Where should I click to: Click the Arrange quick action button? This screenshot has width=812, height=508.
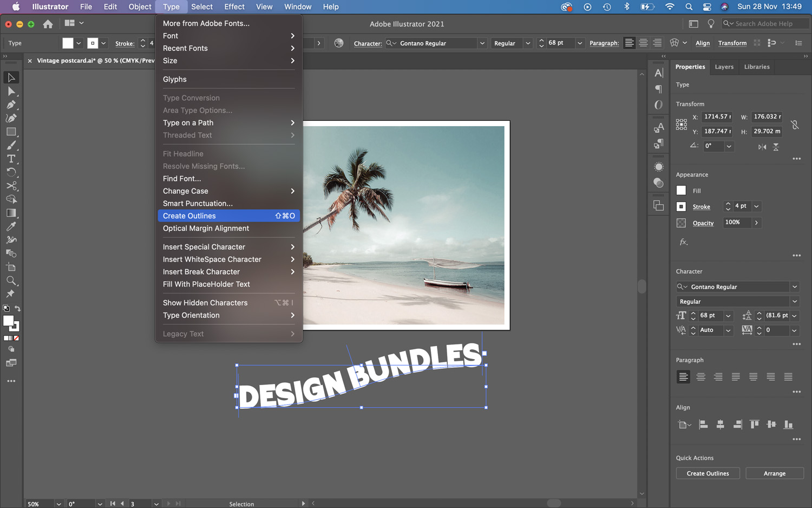pos(774,473)
